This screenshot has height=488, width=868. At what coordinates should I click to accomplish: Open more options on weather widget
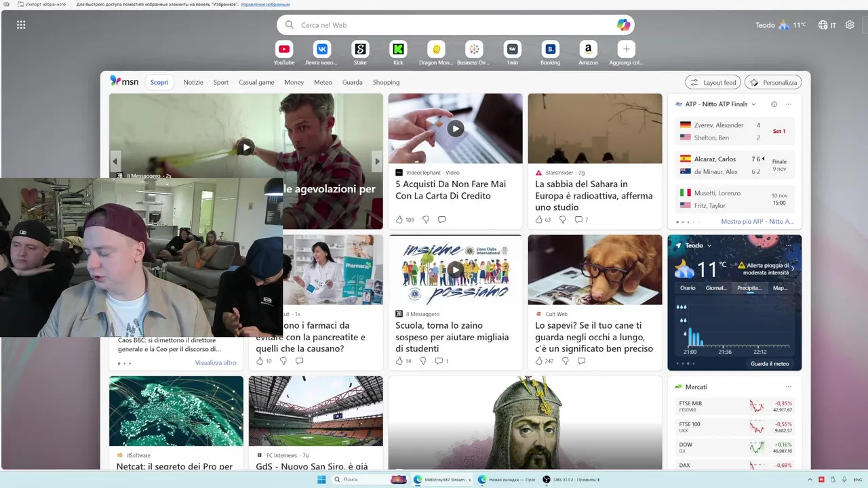788,245
